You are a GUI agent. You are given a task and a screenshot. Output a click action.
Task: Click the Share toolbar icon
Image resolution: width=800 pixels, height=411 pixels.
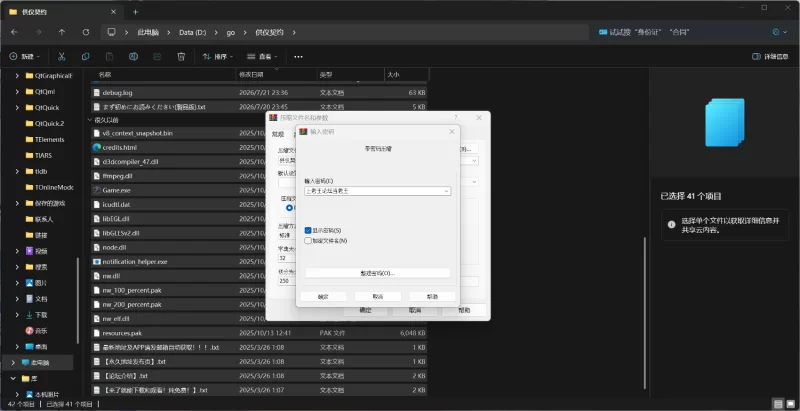[x=157, y=57]
